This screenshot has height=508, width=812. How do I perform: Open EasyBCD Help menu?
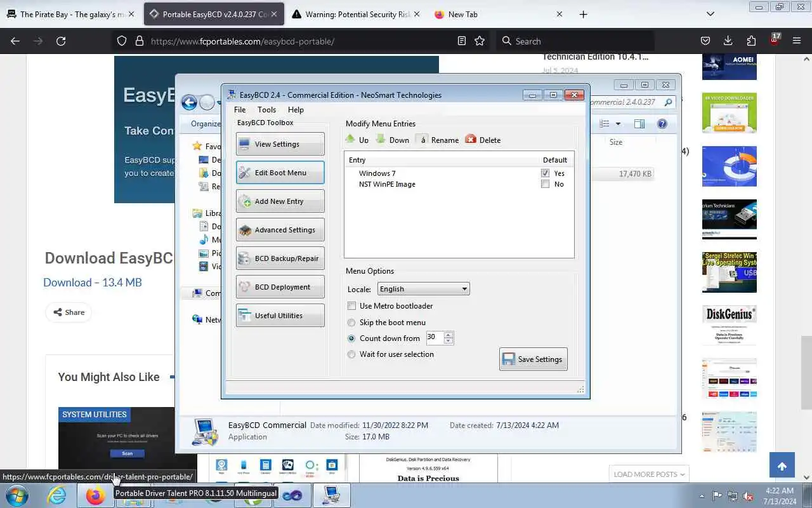296,110
